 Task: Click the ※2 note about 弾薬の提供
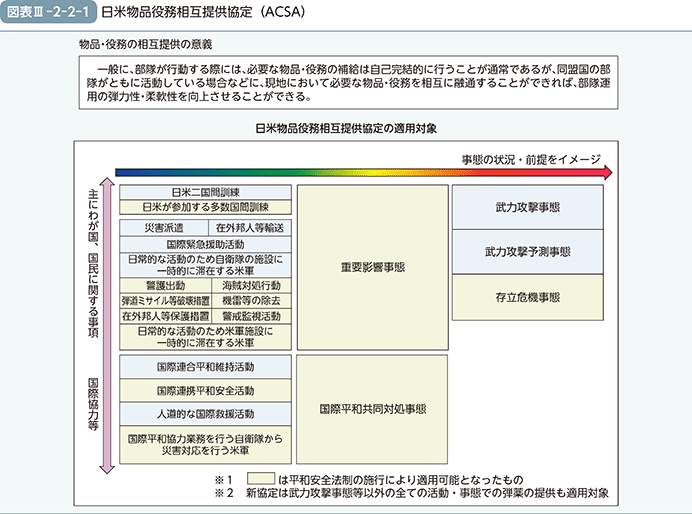(x=411, y=493)
